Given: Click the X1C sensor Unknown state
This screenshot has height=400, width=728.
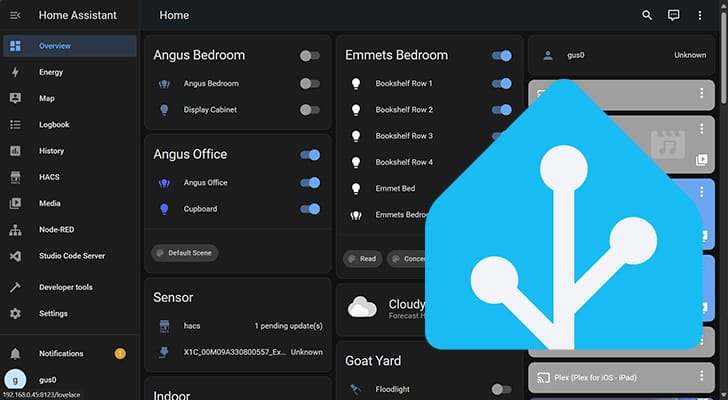Looking at the screenshot, I should click(306, 352).
